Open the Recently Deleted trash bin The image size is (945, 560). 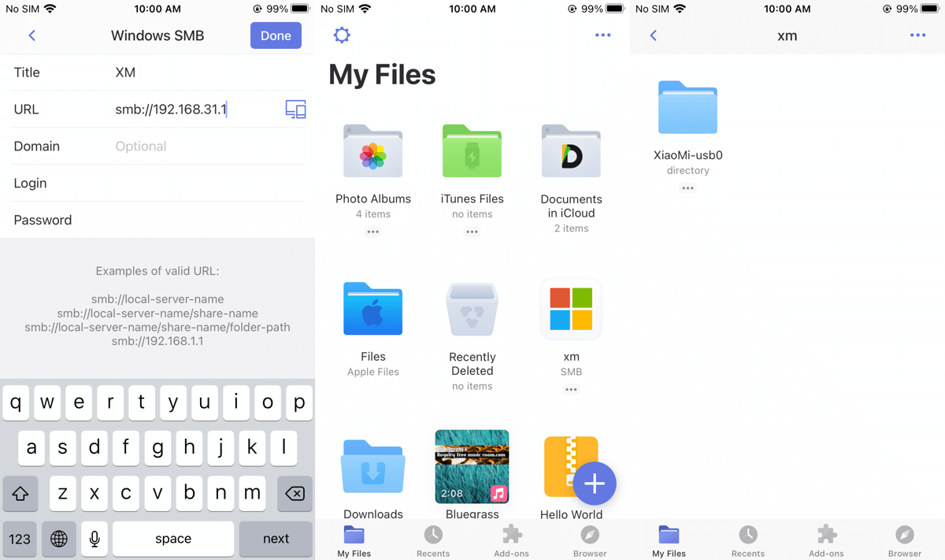[472, 310]
